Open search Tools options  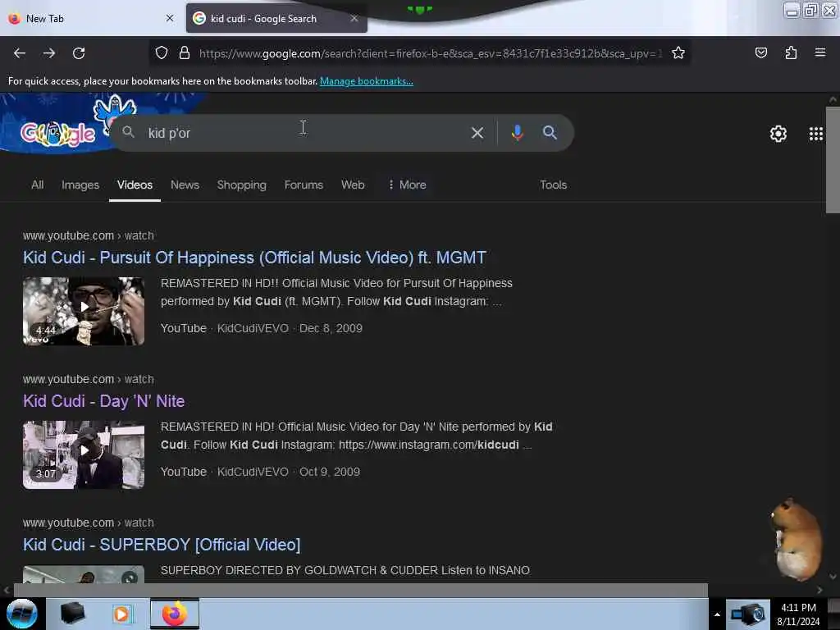tap(554, 185)
